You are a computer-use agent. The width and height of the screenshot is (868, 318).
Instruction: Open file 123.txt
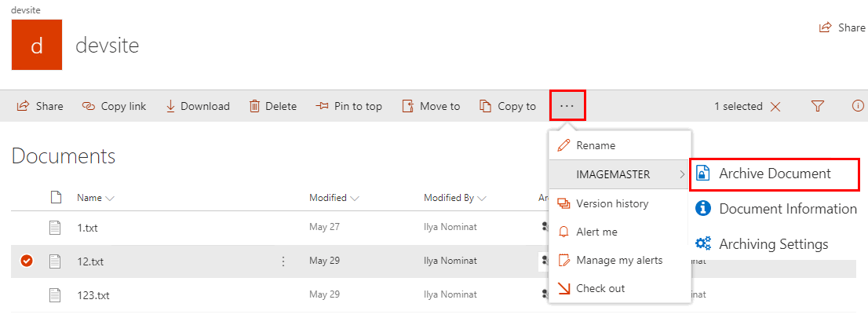tap(93, 295)
